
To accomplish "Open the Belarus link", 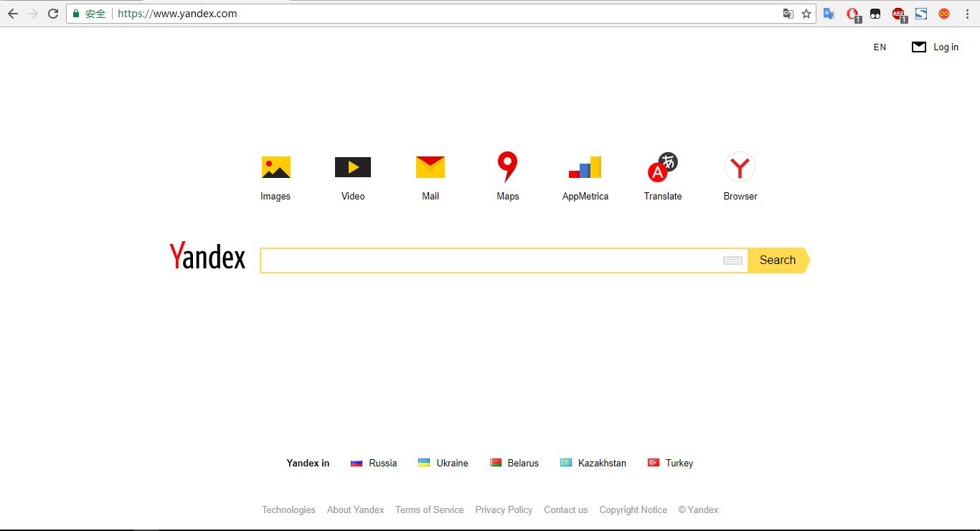I will pyautogui.click(x=523, y=464).
